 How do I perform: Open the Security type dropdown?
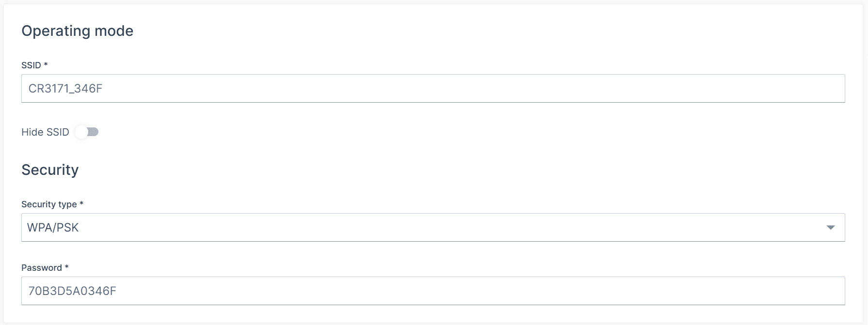point(433,227)
